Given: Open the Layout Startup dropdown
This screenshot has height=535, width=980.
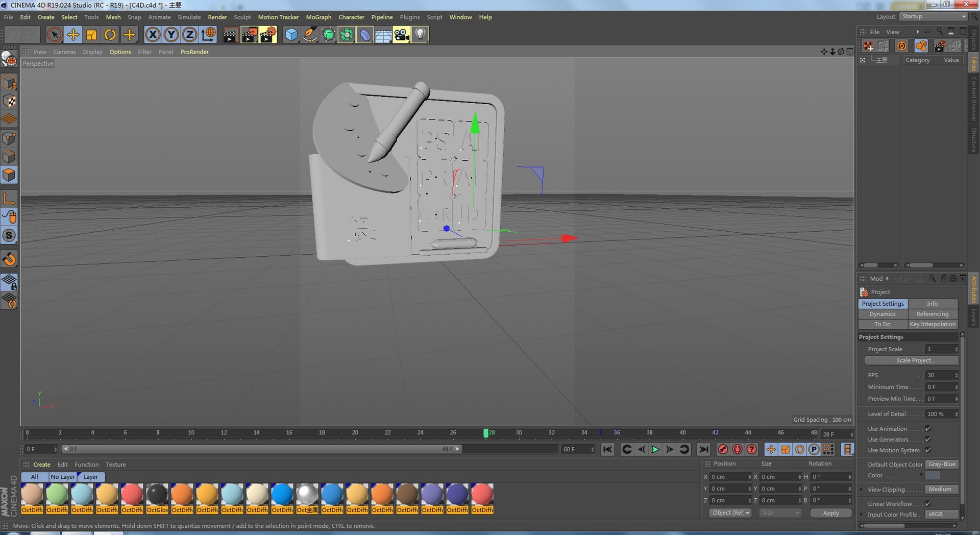Looking at the screenshot, I should (x=934, y=16).
